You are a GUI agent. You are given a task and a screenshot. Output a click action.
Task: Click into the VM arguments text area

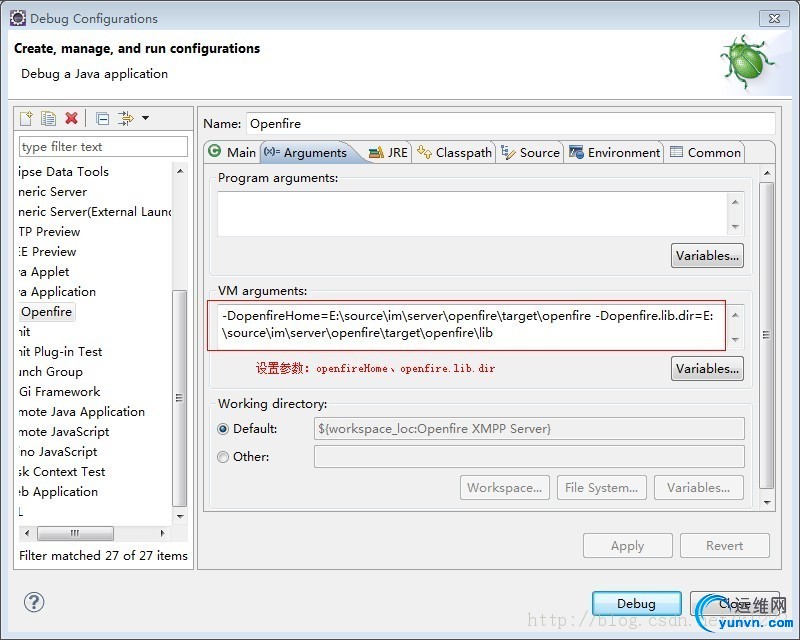(x=472, y=325)
